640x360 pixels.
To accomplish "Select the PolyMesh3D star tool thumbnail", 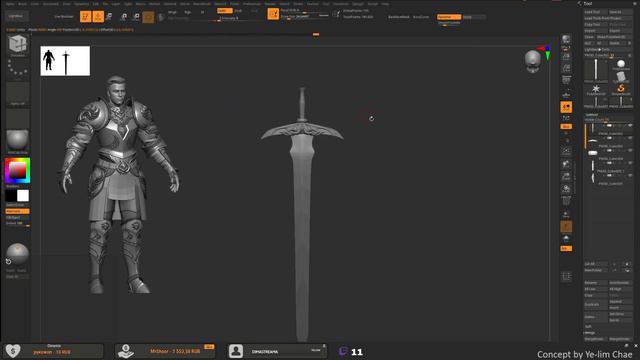I will [x=596, y=90].
